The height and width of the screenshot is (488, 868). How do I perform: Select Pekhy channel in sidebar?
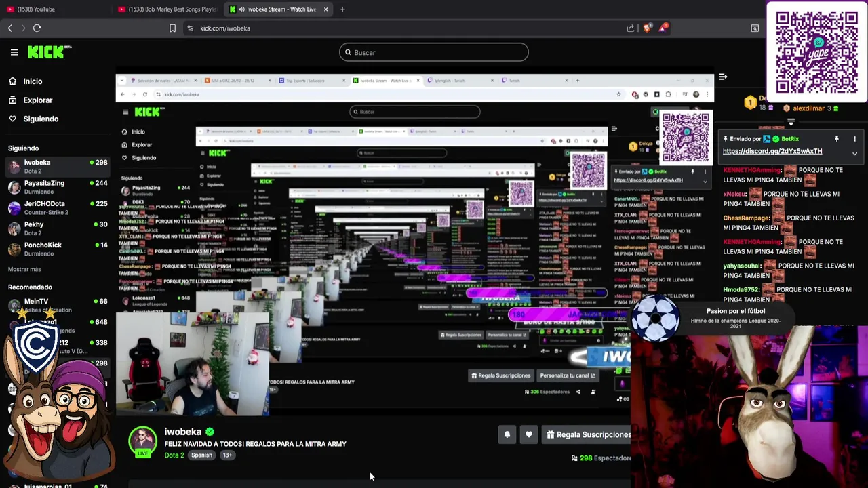pyautogui.click(x=58, y=228)
